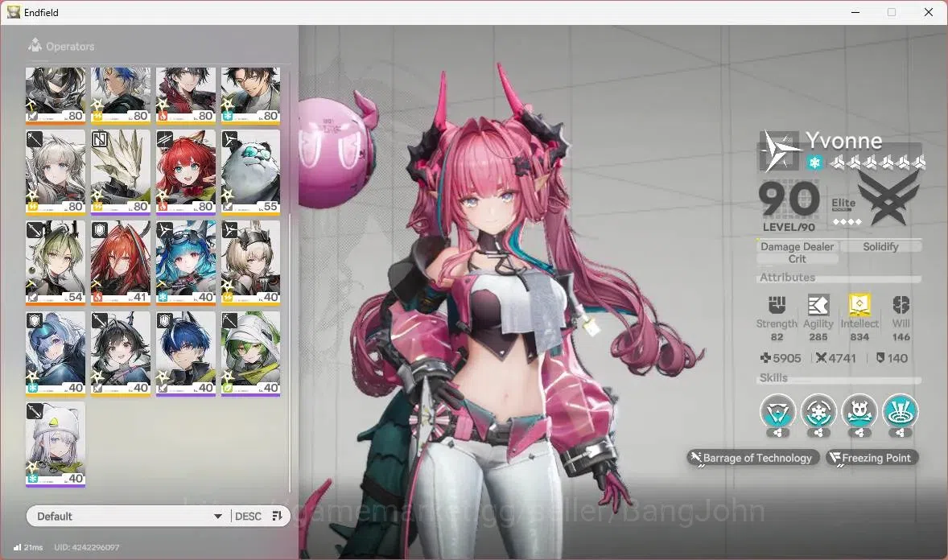Toggle the DESC sort order
Viewport: 948px width, 560px height.
point(248,516)
